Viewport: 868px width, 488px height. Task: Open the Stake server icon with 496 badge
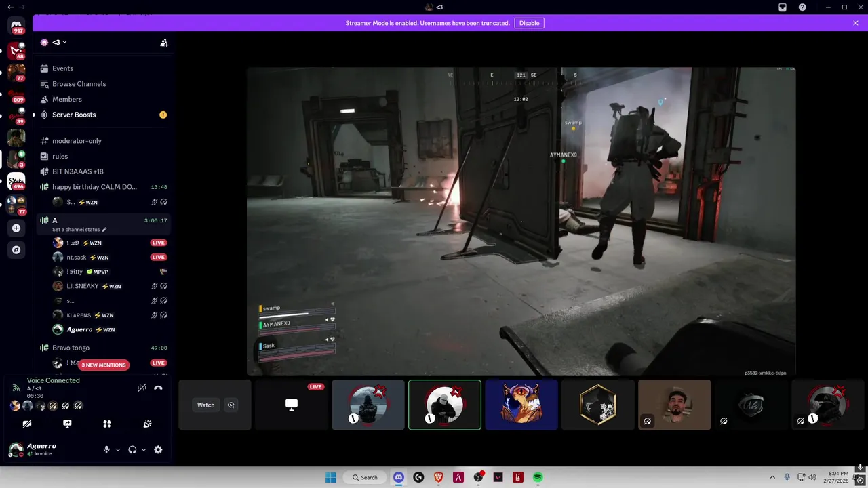click(x=16, y=181)
